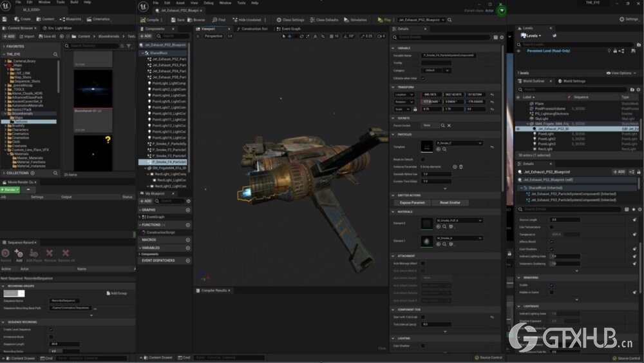Click the Recording Groups profile swatch

pyautogui.click(x=14, y=293)
